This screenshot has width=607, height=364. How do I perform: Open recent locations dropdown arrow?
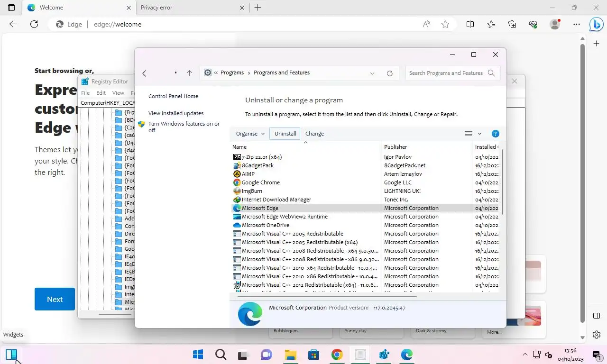175,73
